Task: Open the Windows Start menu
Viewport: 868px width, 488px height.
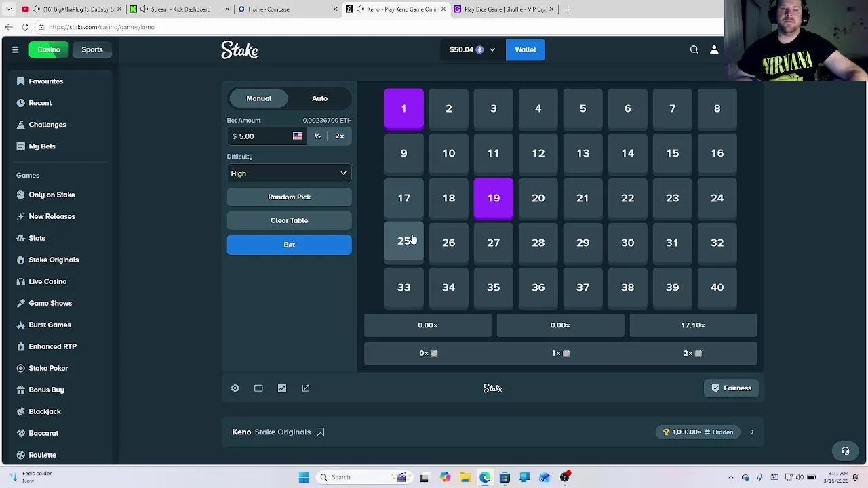Action: pos(304,477)
